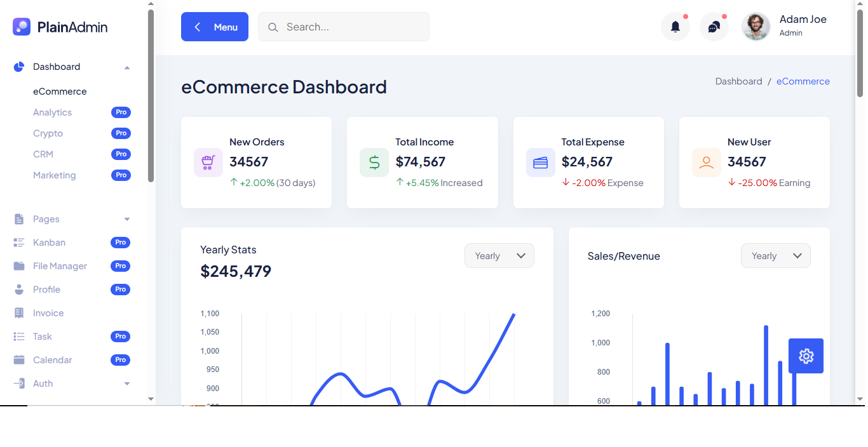Open the settings gear button on the right
This screenshot has height=447, width=868.
tap(806, 356)
